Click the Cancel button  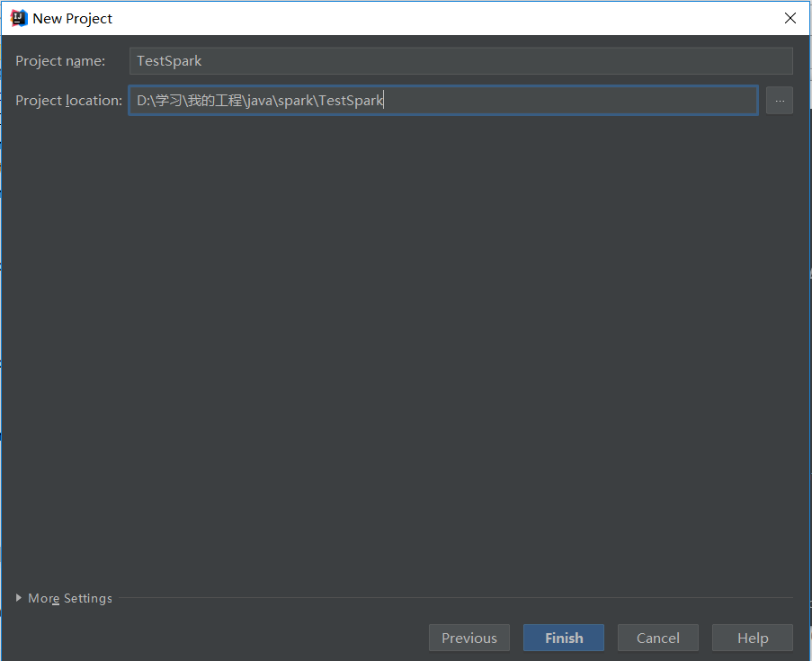pos(657,638)
